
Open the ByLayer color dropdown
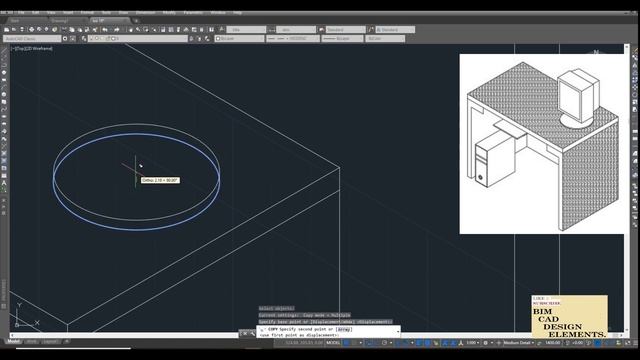pyautogui.click(x=240, y=38)
